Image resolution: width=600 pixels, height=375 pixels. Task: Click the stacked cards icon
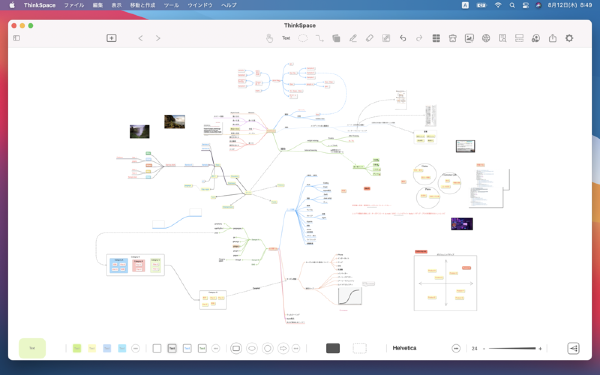[336, 38]
